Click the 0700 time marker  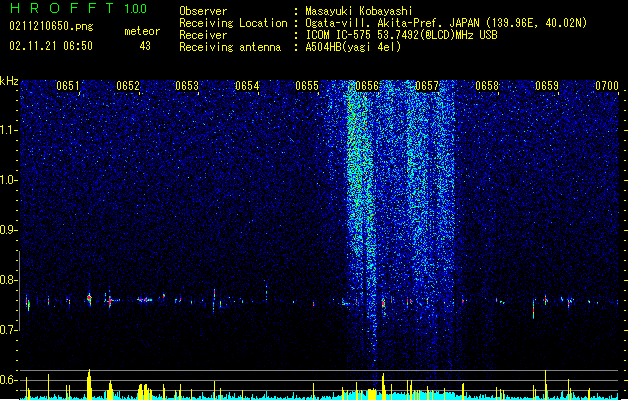(607, 86)
